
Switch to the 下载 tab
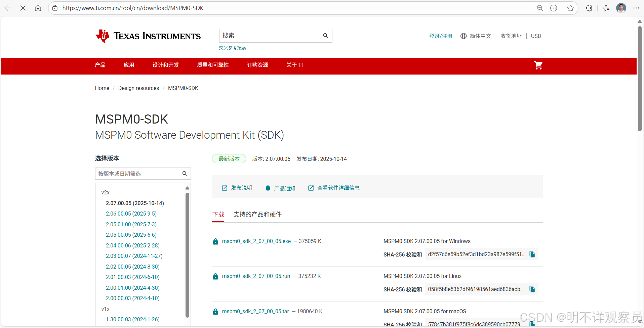point(218,214)
